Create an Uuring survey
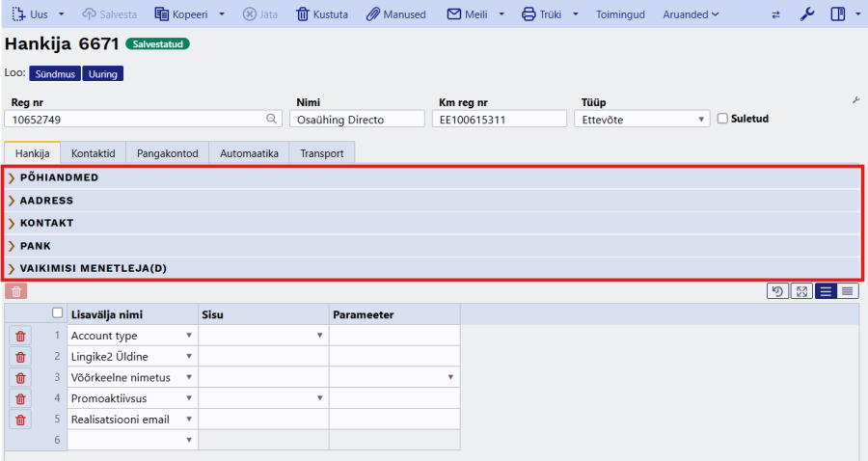868x461 pixels. pos(103,73)
